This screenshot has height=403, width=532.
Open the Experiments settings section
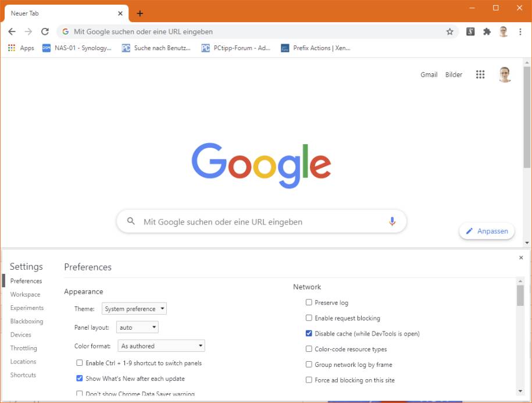click(27, 308)
